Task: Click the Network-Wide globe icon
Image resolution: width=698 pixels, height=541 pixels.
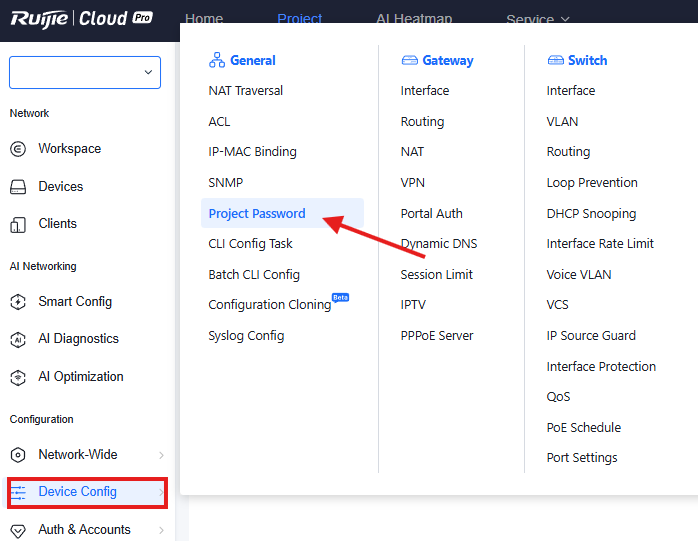Action: tap(18, 455)
